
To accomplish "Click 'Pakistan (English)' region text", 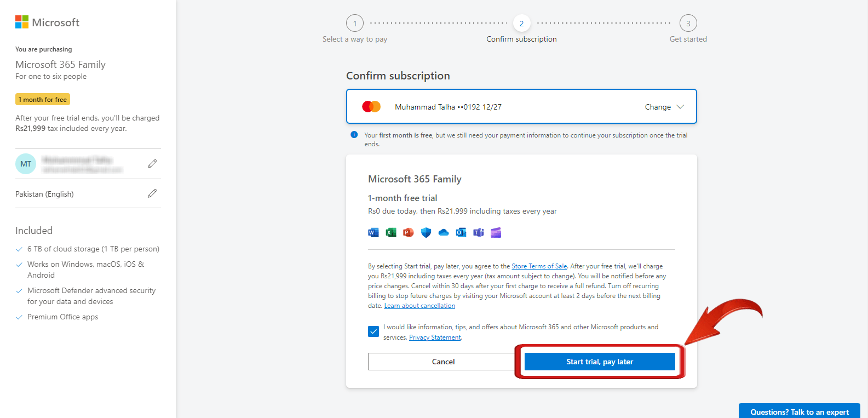I will (44, 194).
